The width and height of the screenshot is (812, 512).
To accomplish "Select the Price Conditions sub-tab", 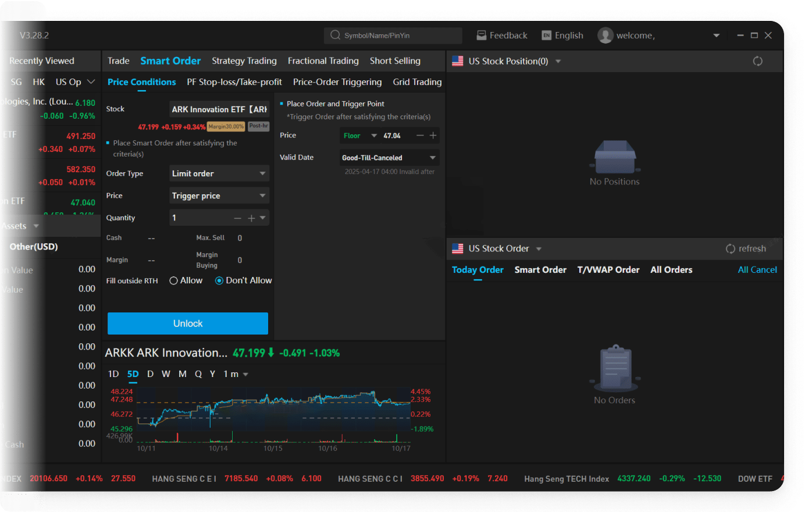I will tap(141, 82).
